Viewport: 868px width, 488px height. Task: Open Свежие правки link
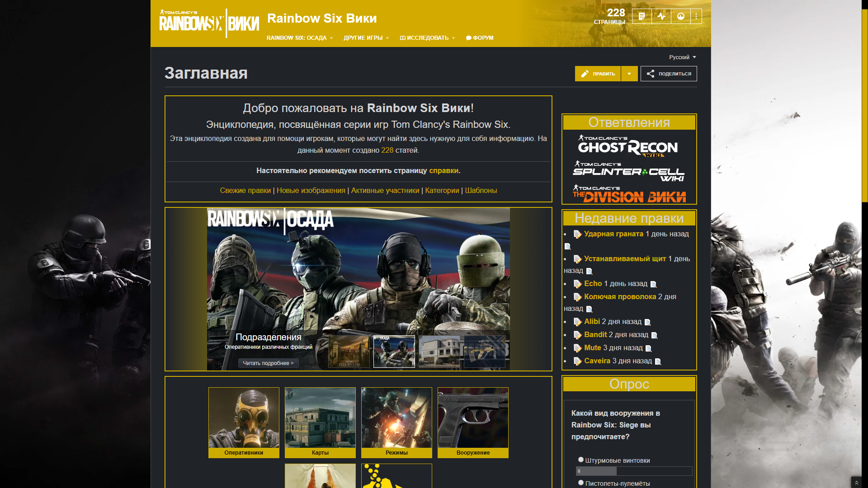(x=245, y=191)
